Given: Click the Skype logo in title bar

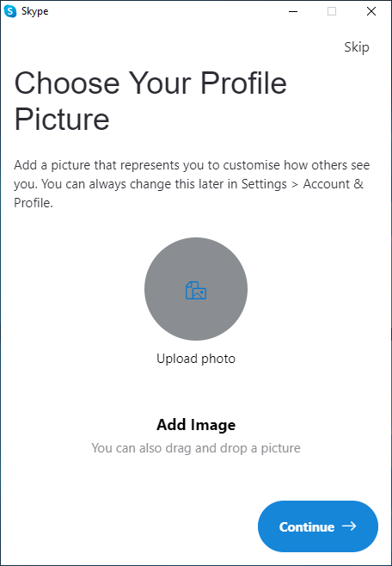Looking at the screenshot, I should (x=10, y=11).
